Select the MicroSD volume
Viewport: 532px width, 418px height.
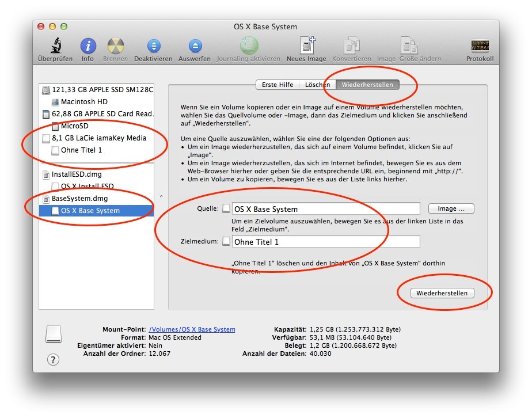pos(97,126)
